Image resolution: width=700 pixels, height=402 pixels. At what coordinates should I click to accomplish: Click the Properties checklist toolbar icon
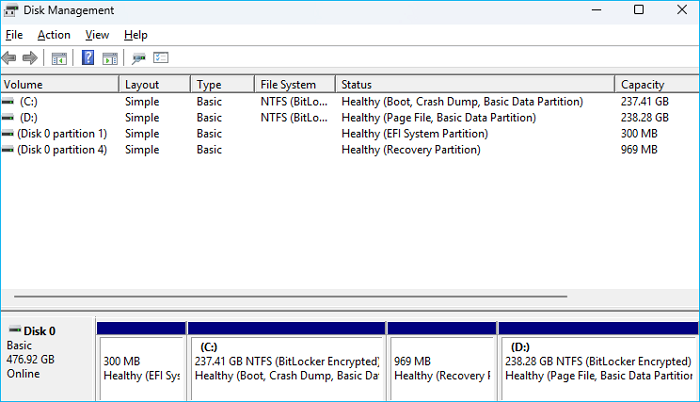160,58
